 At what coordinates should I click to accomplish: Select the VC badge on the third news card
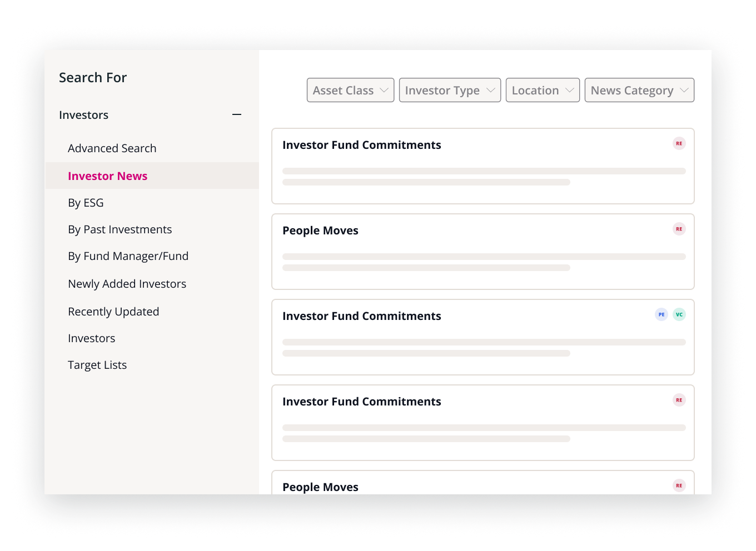[679, 314]
